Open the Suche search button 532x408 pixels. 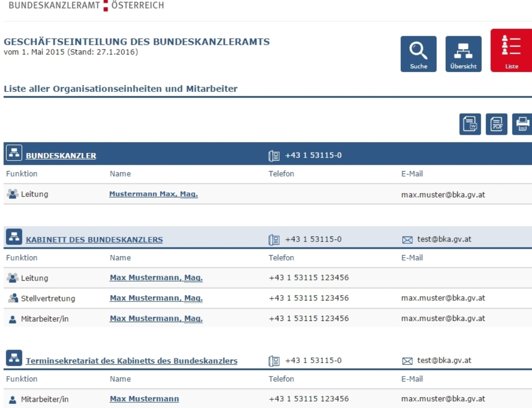418,54
